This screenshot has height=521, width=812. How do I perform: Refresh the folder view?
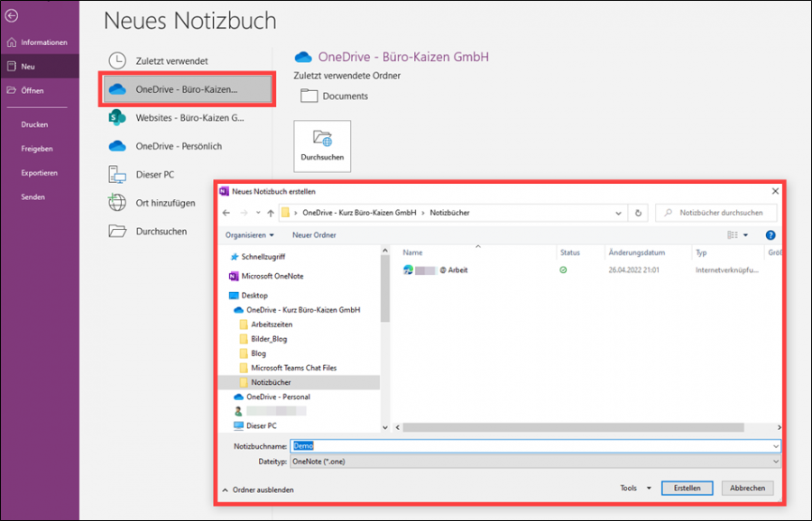pos(638,213)
